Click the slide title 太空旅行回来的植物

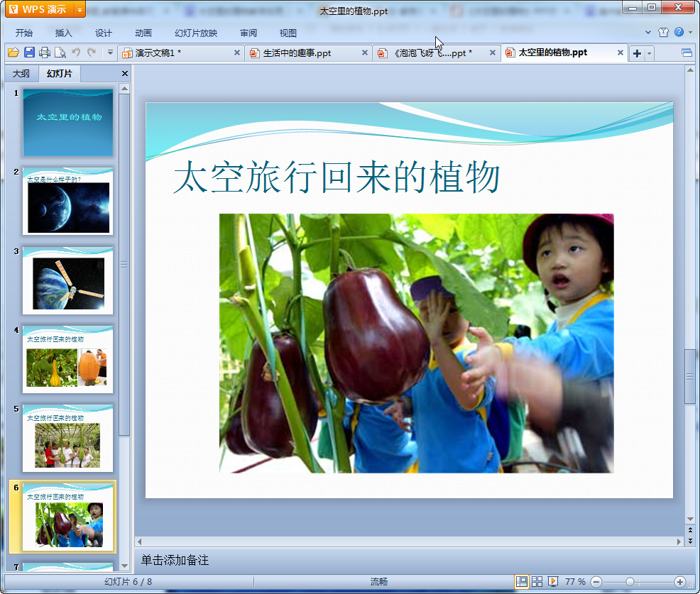coord(337,177)
